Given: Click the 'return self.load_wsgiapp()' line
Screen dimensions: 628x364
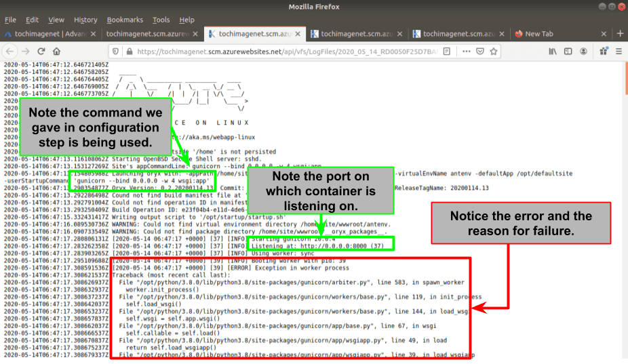Looking at the screenshot, I should tap(171, 348).
